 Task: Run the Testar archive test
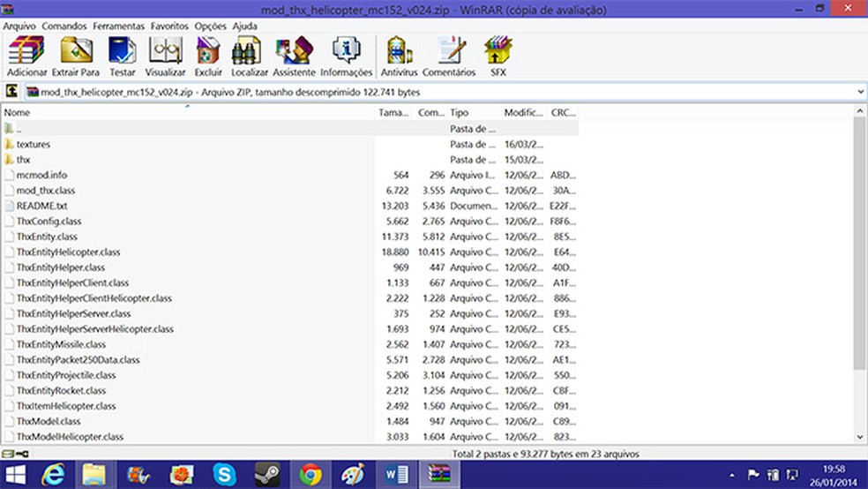tap(123, 56)
